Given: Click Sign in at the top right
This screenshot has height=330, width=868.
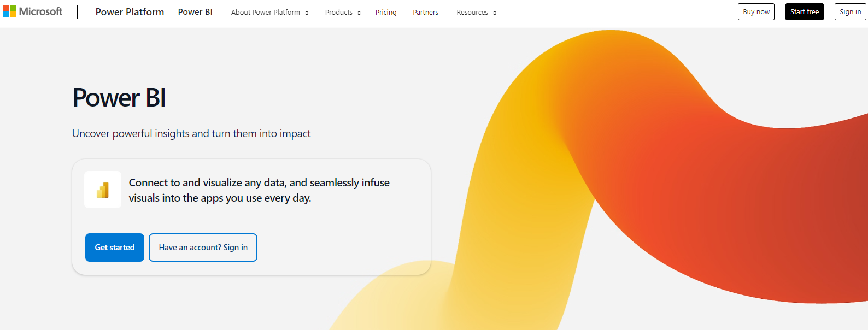Looking at the screenshot, I should click(x=850, y=11).
